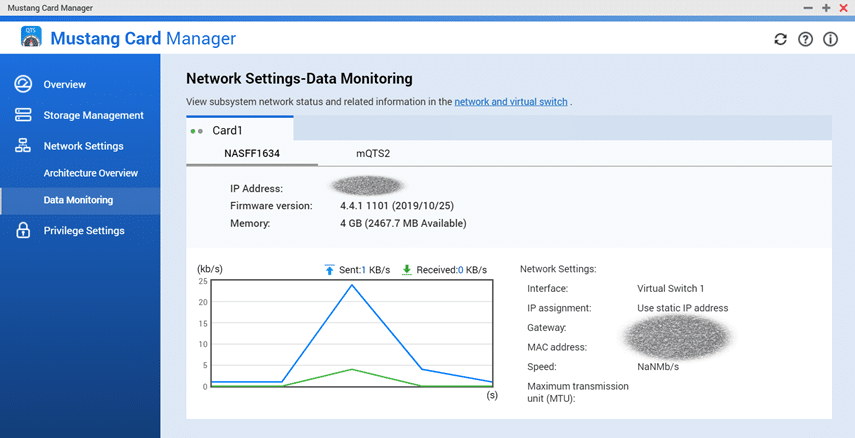Click the blue Sent upload arrow icon
The image size is (855, 438).
coord(329,269)
